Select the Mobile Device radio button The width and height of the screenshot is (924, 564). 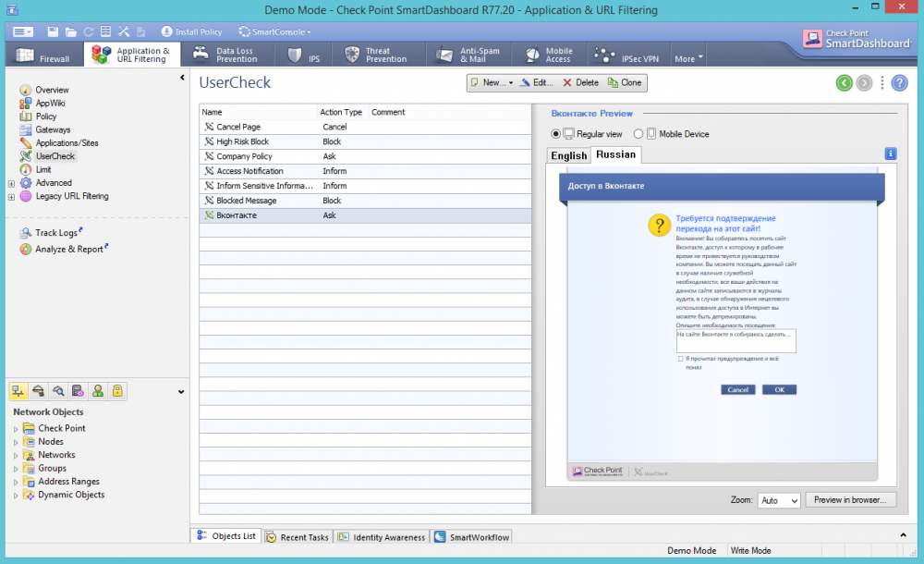tap(638, 134)
